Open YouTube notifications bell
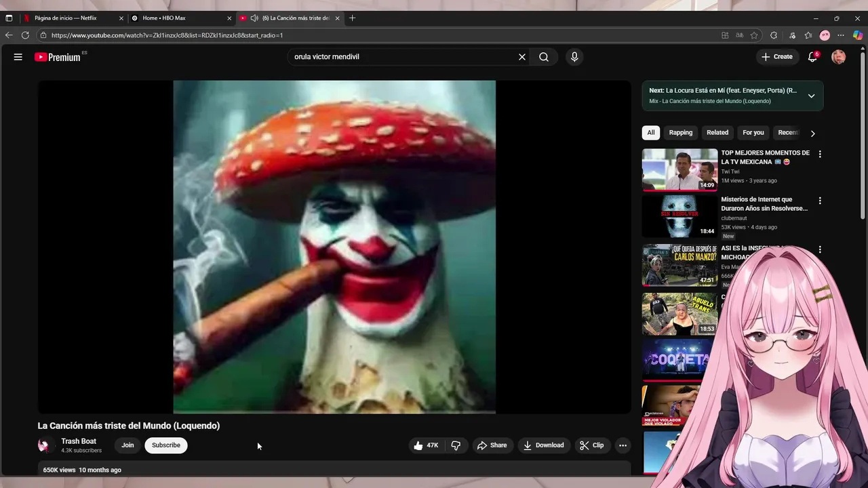Viewport: 868px width, 488px height. pos(812,57)
